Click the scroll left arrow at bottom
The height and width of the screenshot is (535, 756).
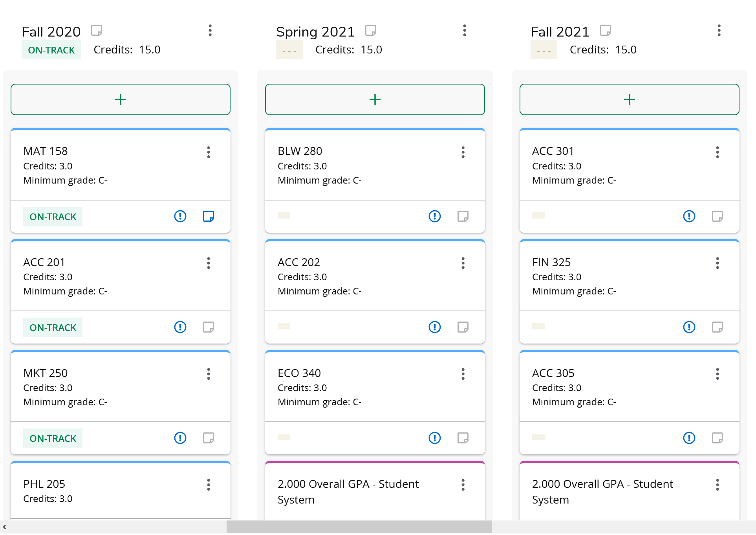point(5,527)
